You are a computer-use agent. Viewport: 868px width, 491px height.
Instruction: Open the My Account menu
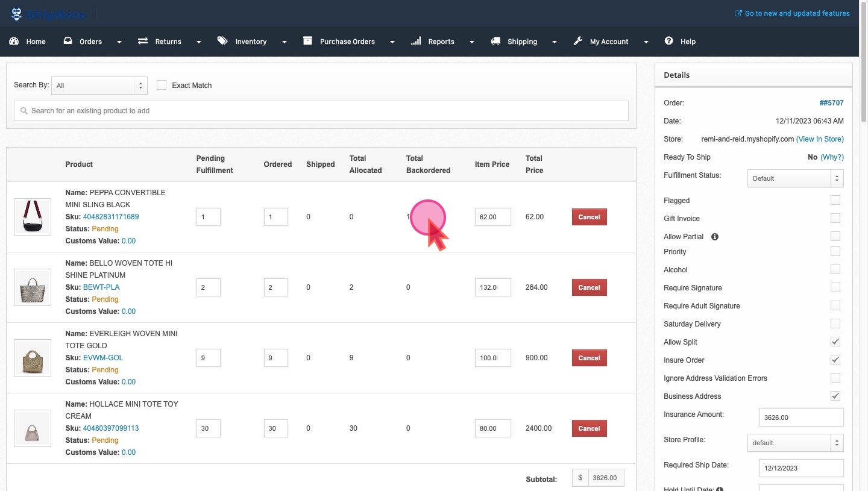[x=609, y=42]
